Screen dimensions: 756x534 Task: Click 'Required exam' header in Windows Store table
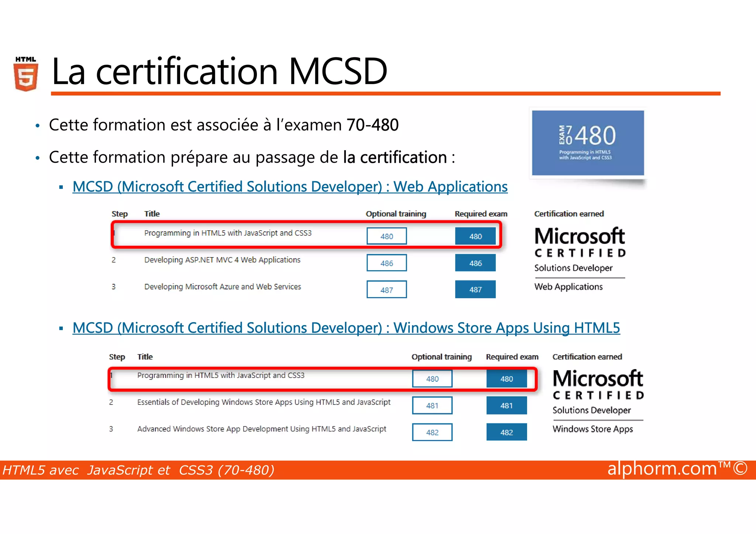(512, 357)
